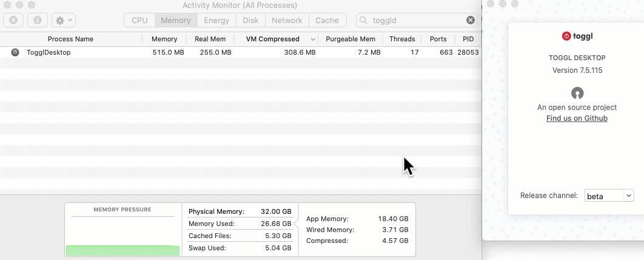Click the Cached Files 5.30 GB entry

coord(240,236)
